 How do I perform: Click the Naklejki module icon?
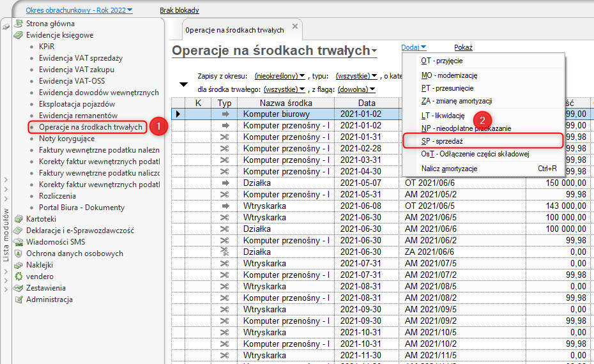point(19,265)
